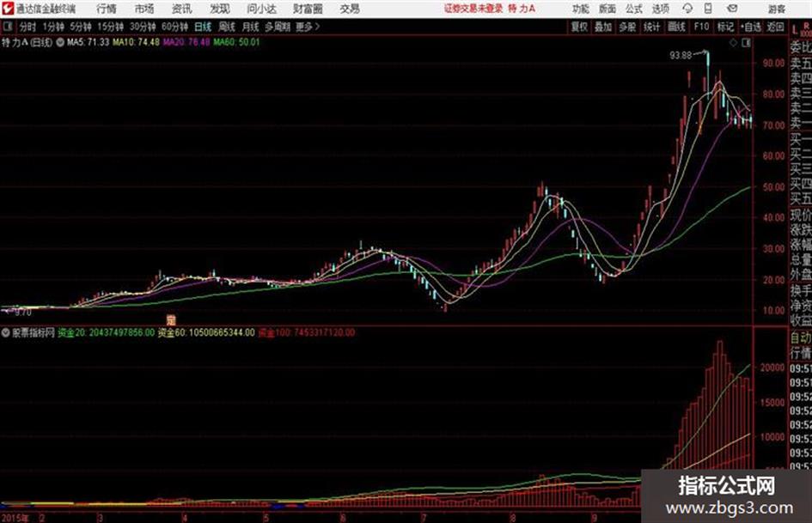Click the 资金20 value label
The height and width of the screenshot is (523, 812).
pos(107,332)
